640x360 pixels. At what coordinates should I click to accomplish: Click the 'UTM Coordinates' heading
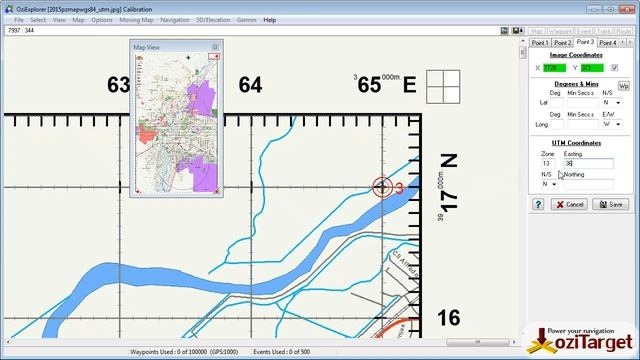(576, 143)
